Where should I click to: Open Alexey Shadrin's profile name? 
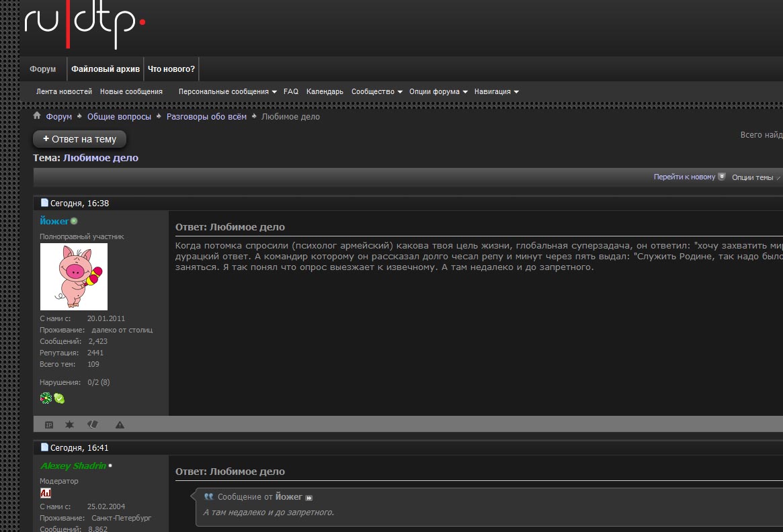pyautogui.click(x=73, y=465)
